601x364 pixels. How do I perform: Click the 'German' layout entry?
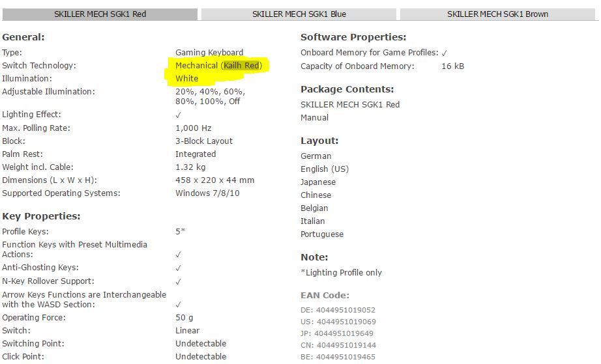[x=316, y=156]
